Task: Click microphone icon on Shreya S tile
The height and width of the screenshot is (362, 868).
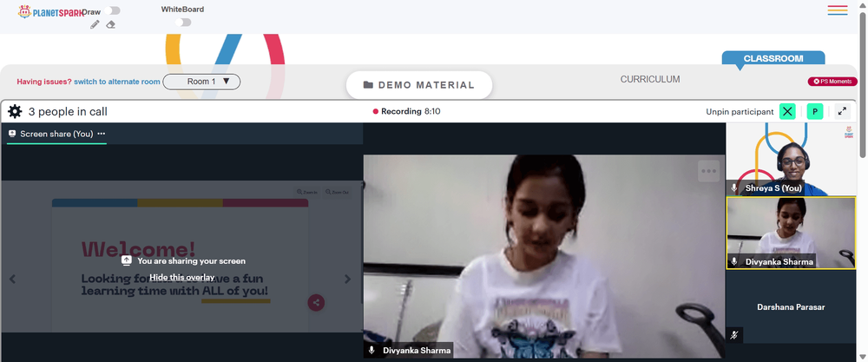Action: click(x=734, y=188)
